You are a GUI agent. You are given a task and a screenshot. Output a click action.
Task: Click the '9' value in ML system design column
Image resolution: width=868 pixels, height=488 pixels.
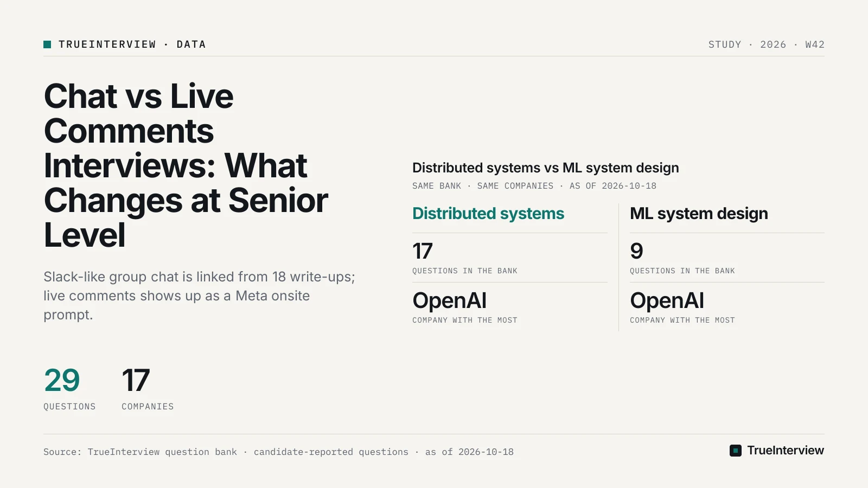point(636,251)
